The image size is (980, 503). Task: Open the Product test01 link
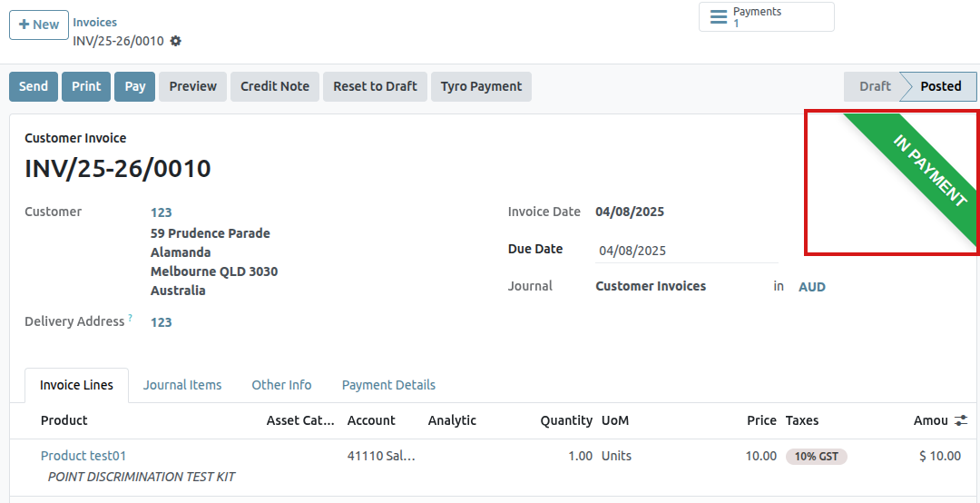tap(83, 456)
